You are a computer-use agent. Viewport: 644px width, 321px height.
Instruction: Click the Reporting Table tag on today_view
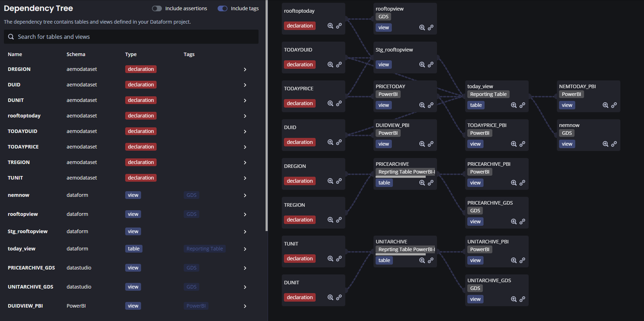coord(204,248)
